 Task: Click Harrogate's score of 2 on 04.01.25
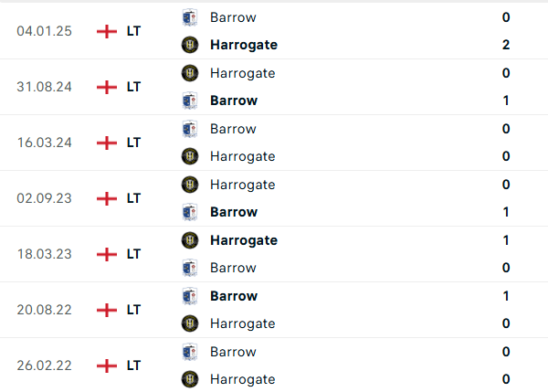click(506, 45)
